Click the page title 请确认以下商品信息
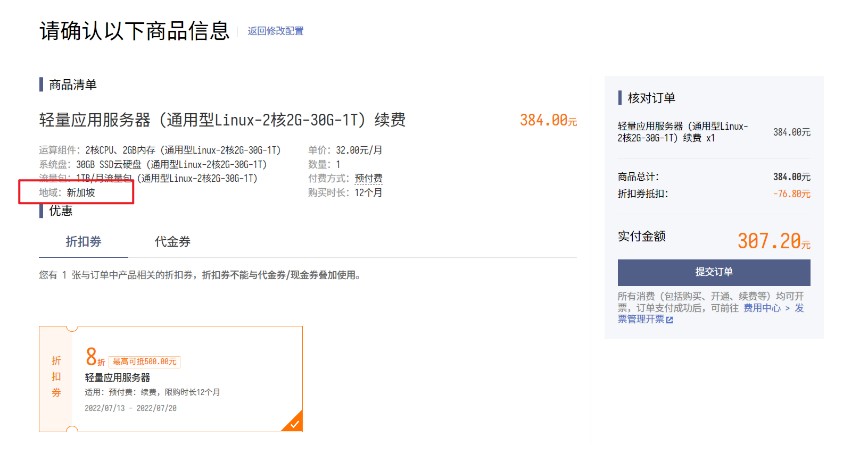Screen dimensions: 868x454 (x=135, y=31)
